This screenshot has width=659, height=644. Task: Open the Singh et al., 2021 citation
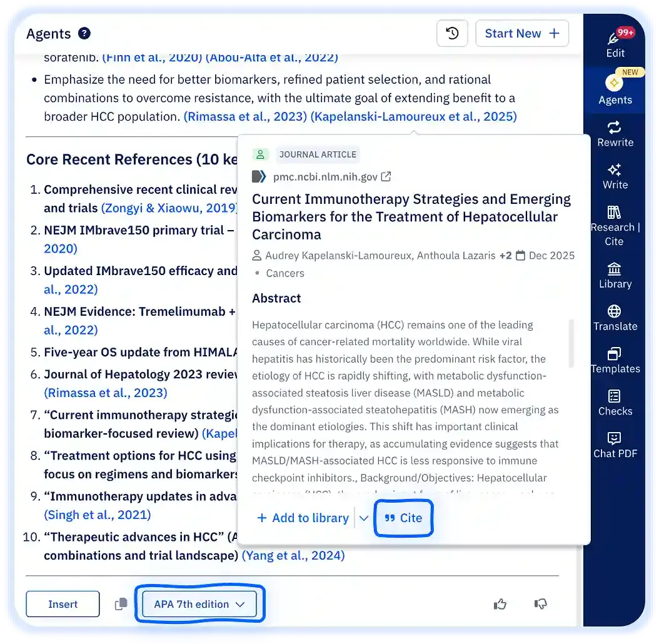pyautogui.click(x=98, y=515)
